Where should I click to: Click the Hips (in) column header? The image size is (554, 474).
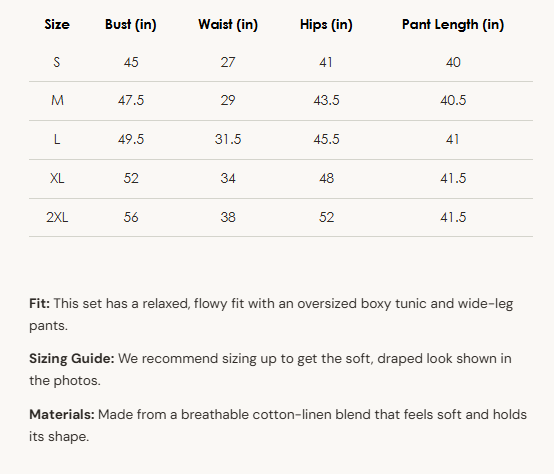pyautogui.click(x=326, y=24)
